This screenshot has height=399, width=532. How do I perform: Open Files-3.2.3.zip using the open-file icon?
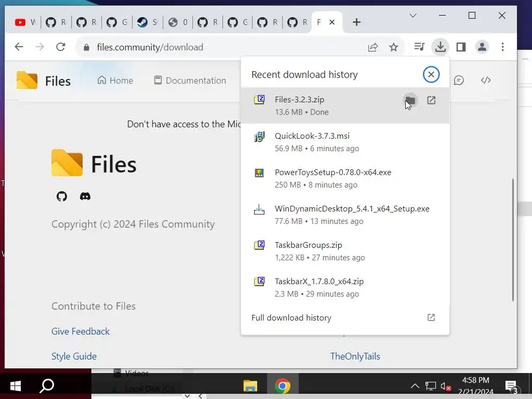click(431, 100)
